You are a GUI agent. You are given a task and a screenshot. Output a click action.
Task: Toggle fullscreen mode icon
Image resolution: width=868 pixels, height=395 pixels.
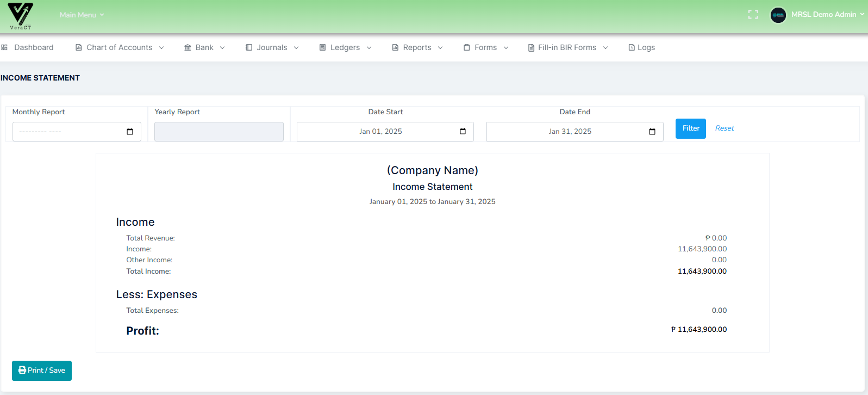[x=753, y=15]
